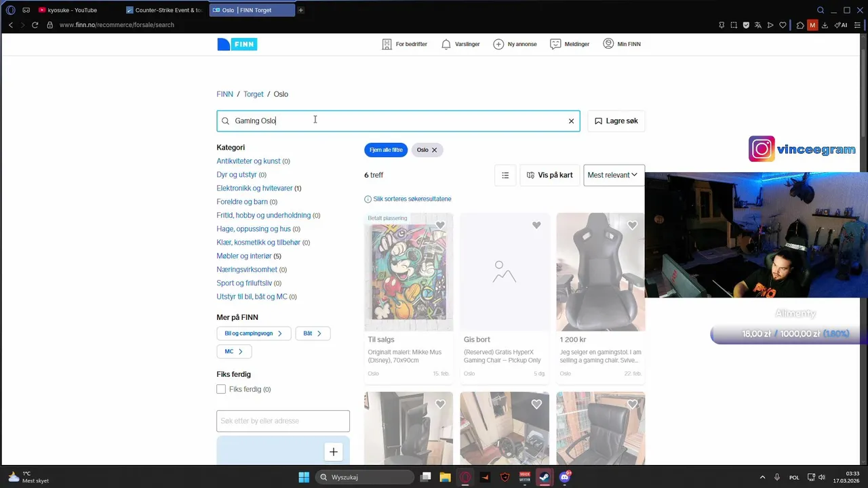Remove the Oslo filter chip
Image resolution: width=868 pixels, height=488 pixels.
tap(435, 150)
